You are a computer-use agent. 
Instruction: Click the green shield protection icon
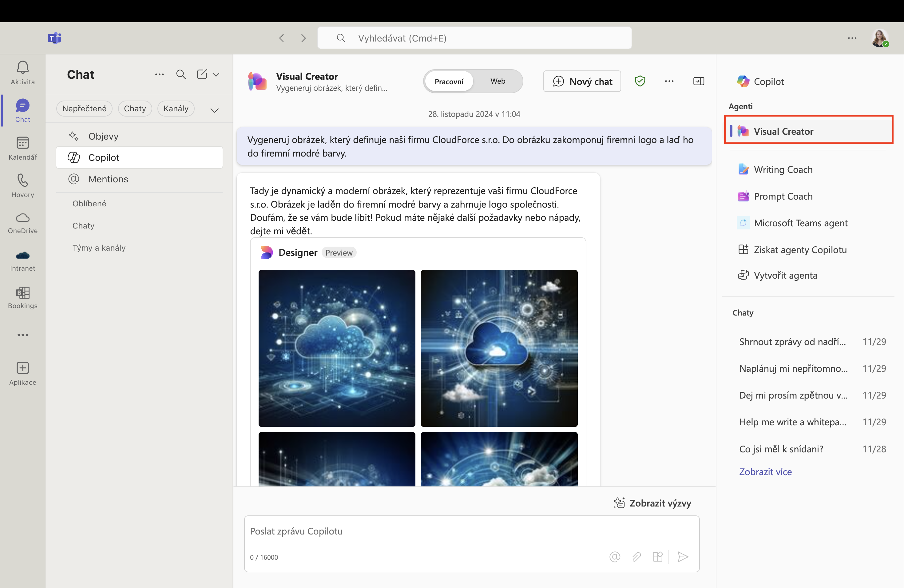(640, 81)
